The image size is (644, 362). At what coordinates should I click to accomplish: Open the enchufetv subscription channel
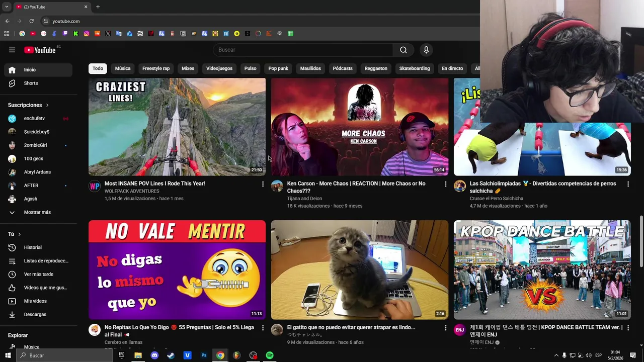tap(38, 119)
